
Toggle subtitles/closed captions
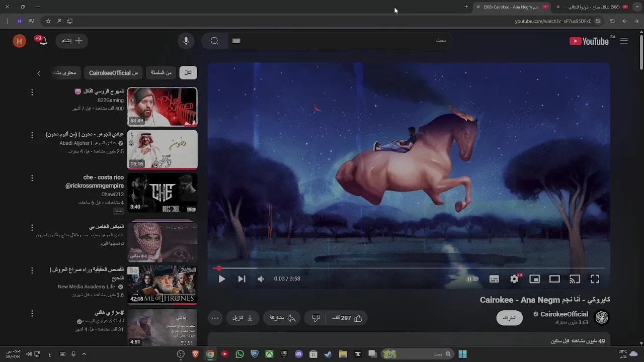click(x=494, y=279)
